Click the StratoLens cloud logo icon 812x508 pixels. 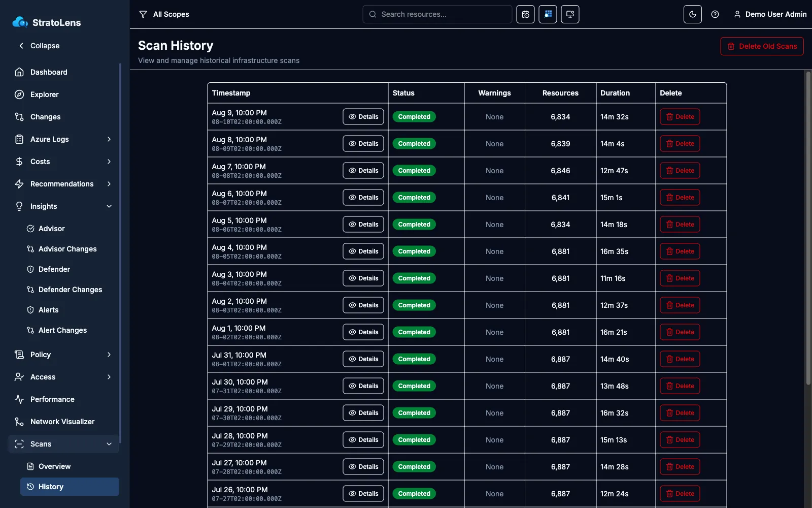pyautogui.click(x=20, y=22)
